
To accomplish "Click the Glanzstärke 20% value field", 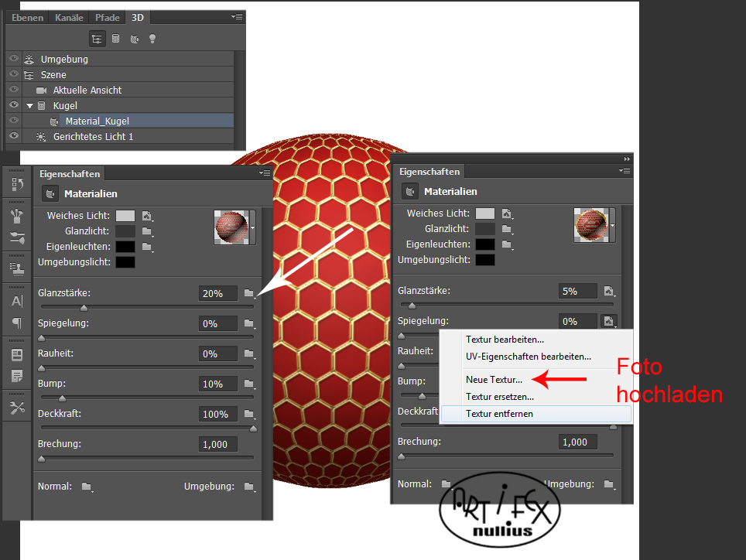I will pyautogui.click(x=218, y=294).
